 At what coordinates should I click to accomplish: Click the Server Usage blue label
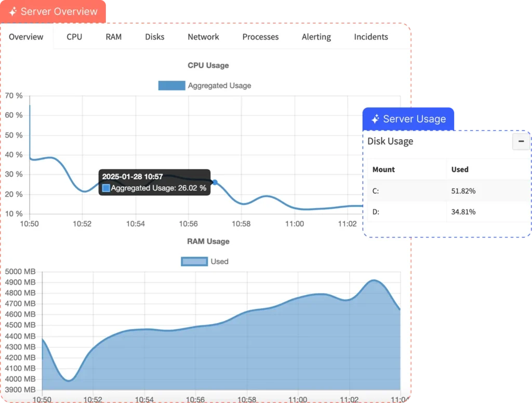point(414,119)
